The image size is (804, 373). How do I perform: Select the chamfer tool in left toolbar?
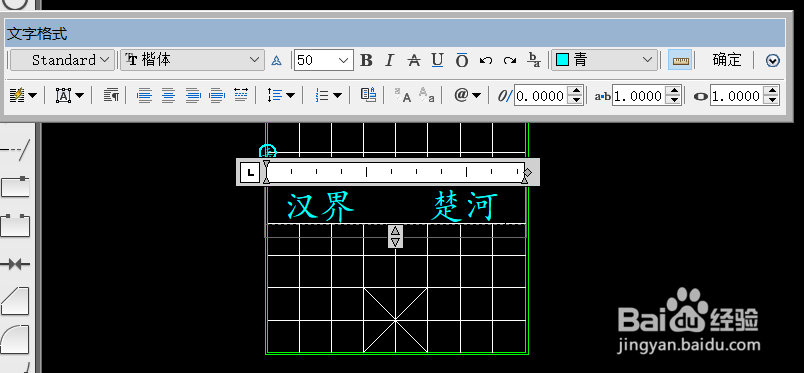pyautogui.click(x=15, y=301)
